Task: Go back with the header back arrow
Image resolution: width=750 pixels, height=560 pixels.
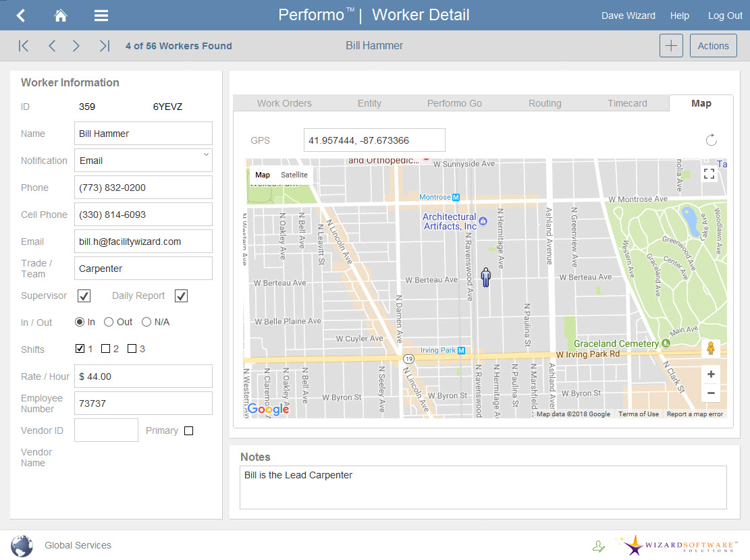Action: (x=20, y=16)
